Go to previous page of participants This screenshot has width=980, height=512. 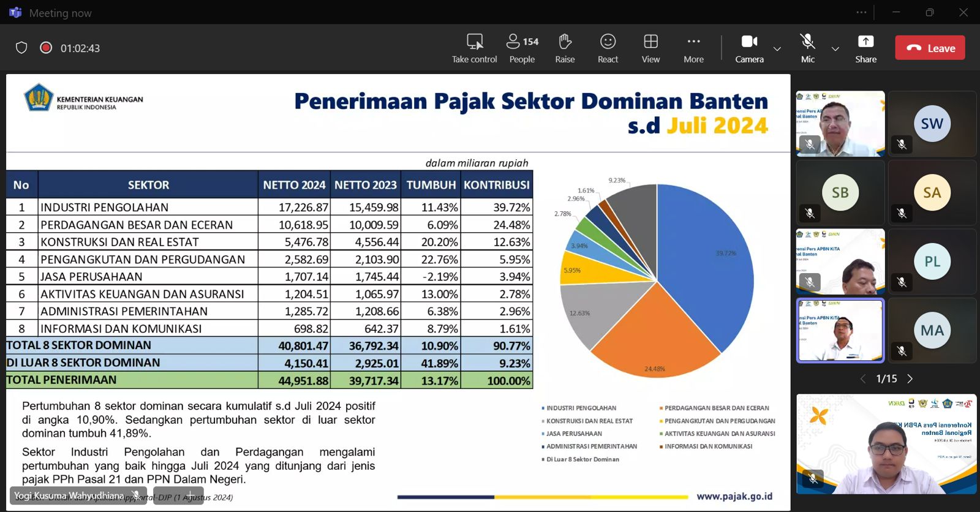tap(863, 379)
